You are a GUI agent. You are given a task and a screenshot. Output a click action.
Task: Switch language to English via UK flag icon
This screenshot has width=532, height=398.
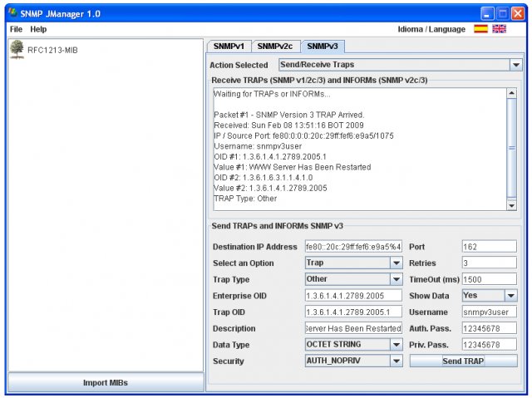pyautogui.click(x=499, y=29)
